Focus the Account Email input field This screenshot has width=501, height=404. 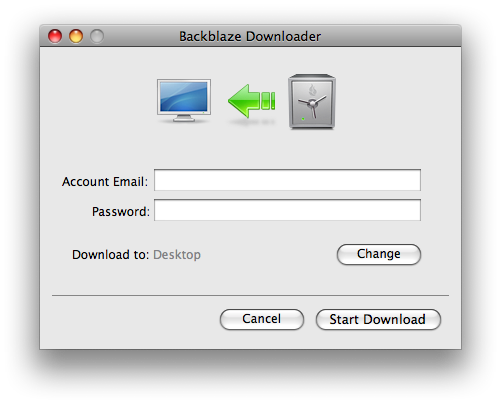(287, 180)
